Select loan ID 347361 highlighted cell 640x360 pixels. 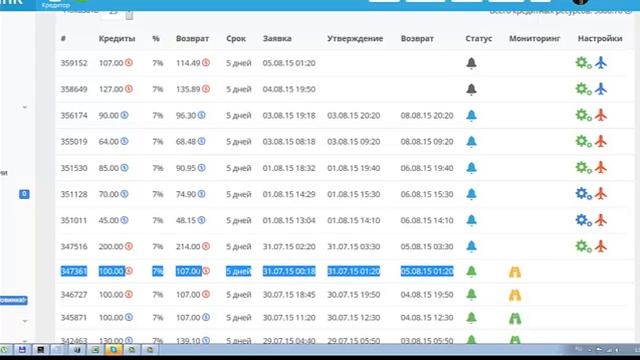pyautogui.click(x=74, y=271)
